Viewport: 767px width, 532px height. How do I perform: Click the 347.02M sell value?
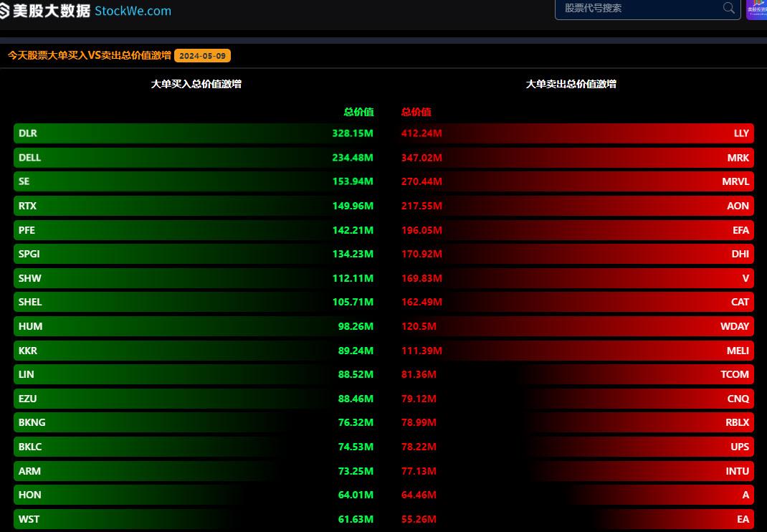[x=421, y=158]
